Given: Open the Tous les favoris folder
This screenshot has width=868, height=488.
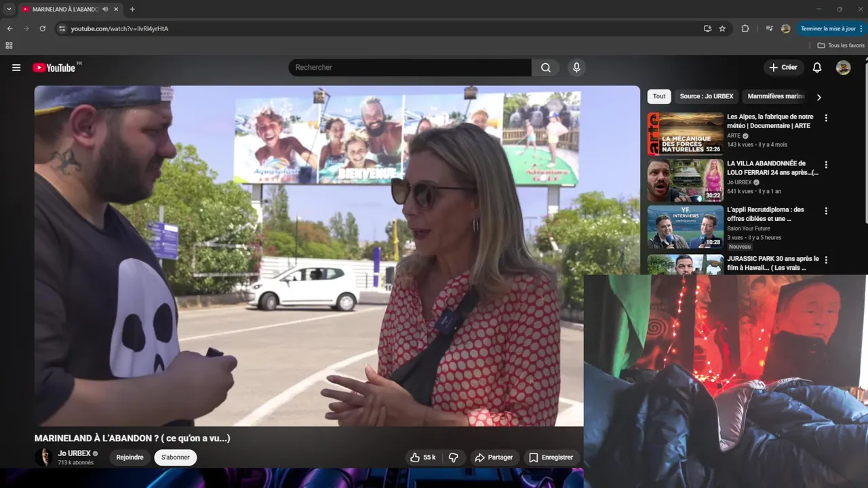Looking at the screenshot, I should click(841, 45).
